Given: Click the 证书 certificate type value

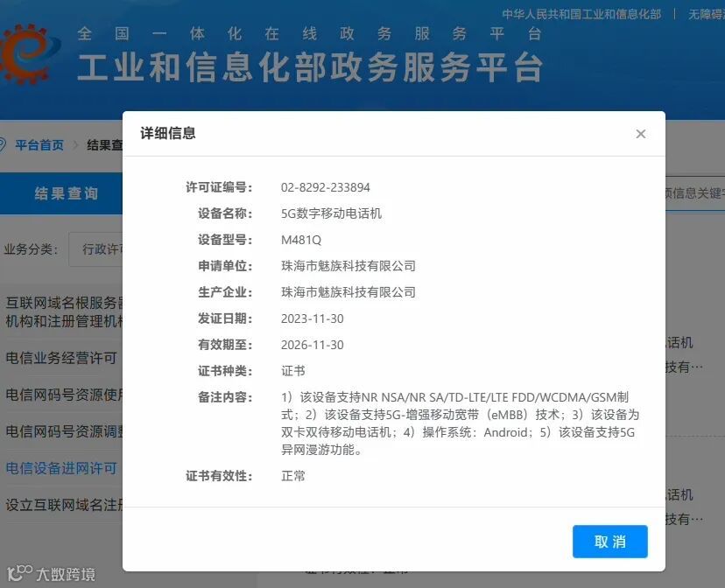Looking at the screenshot, I should point(293,371).
